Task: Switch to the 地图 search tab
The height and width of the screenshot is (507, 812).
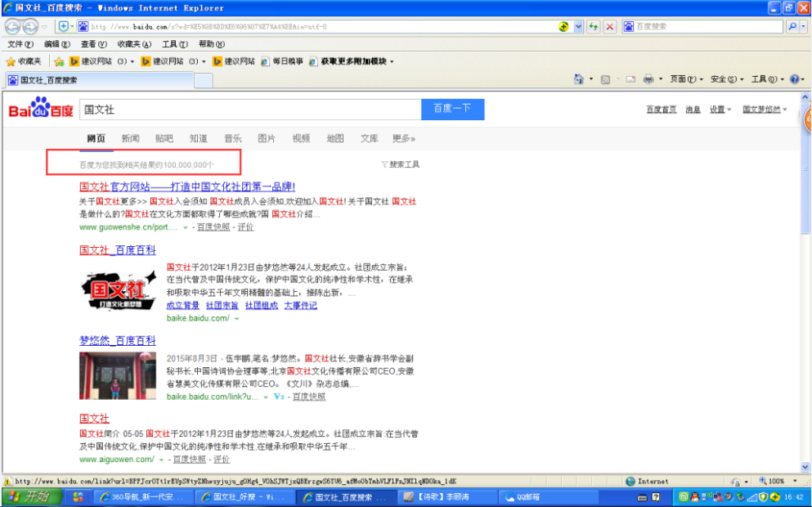Action: (335, 138)
